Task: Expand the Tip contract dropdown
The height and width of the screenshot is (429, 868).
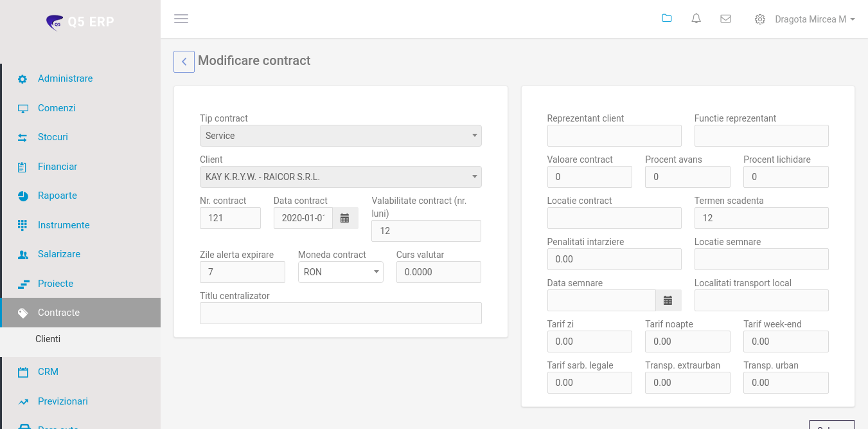Action: tap(341, 136)
